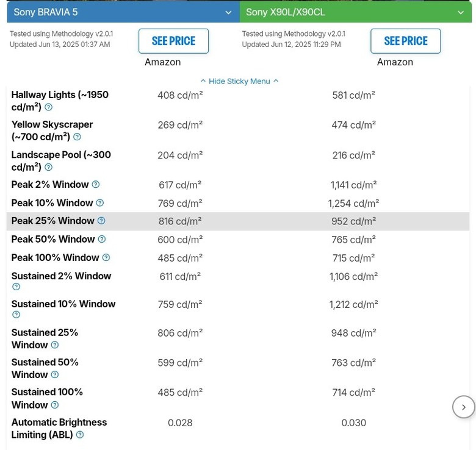This screenshot has width=476, height=450.
Task: Open help icon for Landscape Pool row
Action: coord(49,167)
